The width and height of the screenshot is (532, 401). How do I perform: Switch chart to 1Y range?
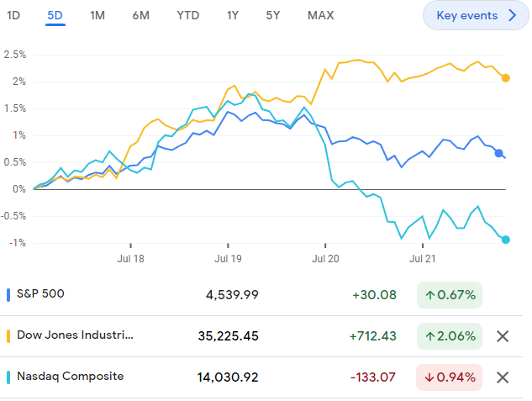point(233,15)
